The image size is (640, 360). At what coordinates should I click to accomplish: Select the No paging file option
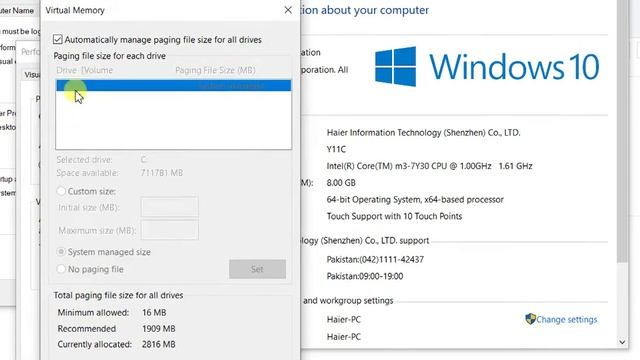point(61,269)
